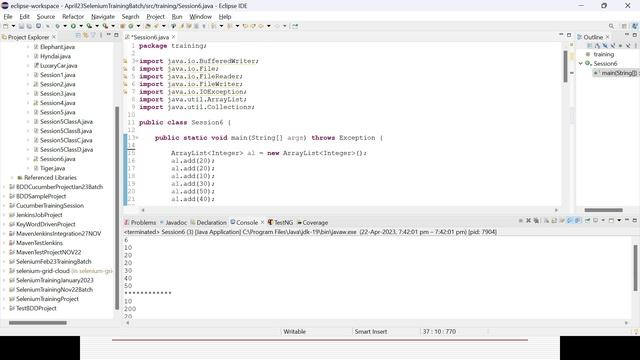Select the Tiger.java file
Screen dimensions: 640x360
point(52,168)
